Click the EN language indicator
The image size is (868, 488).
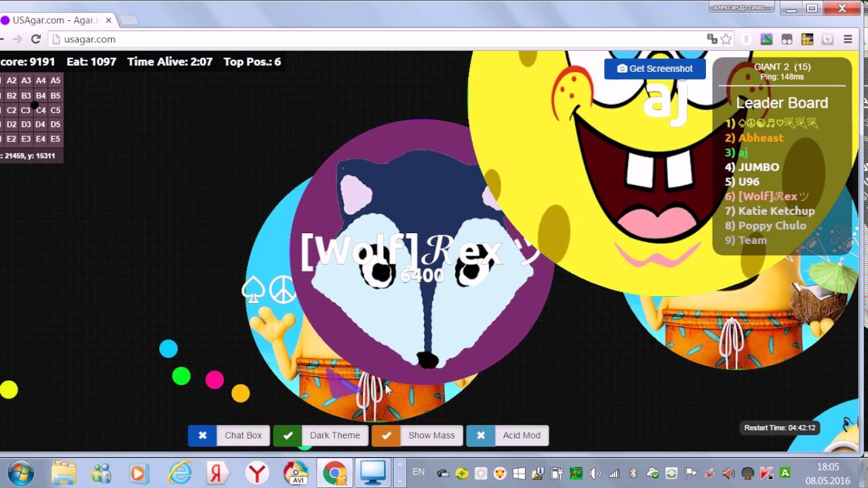(x=418, y=472)
